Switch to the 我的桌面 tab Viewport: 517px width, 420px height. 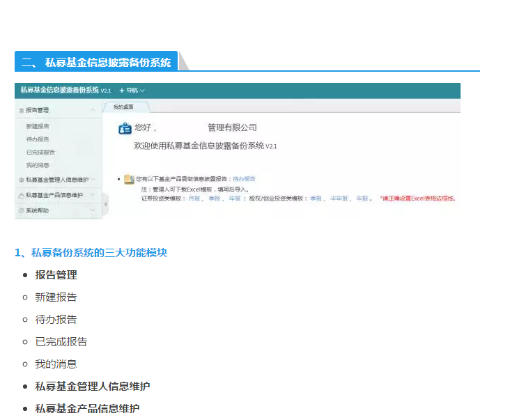click(x=123, y=107)
